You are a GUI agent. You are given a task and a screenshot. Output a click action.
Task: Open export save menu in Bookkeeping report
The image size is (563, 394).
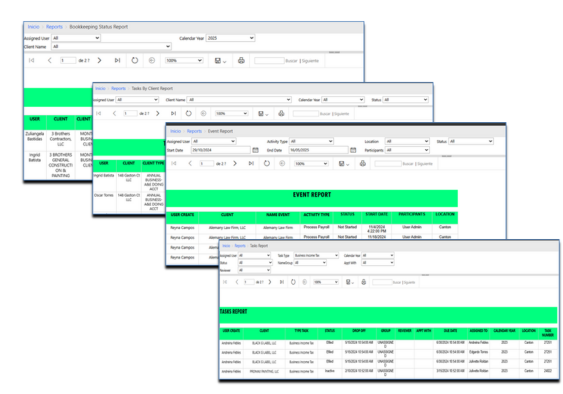(x=220, y=61)
